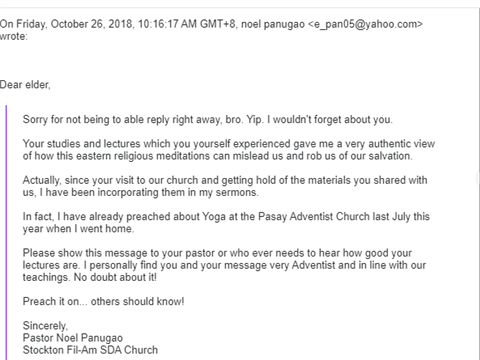Click "Preach it on... others should know!"
Screen dimensions: 480x360
pyautogui.click(x=103, y=301)
